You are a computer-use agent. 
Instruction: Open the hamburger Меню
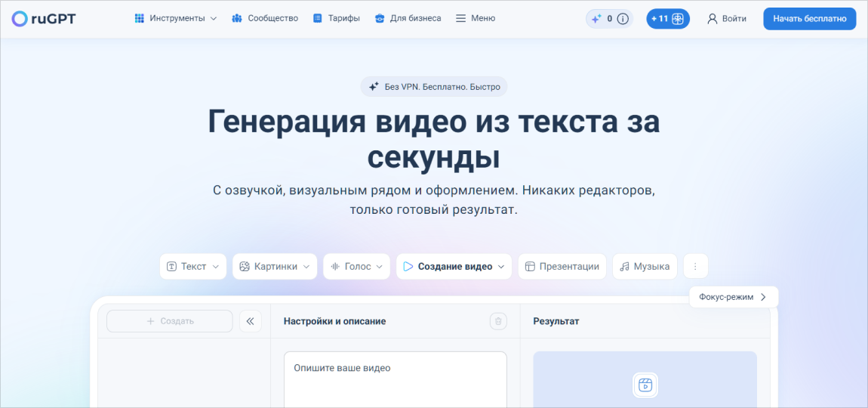coord(476,18)
